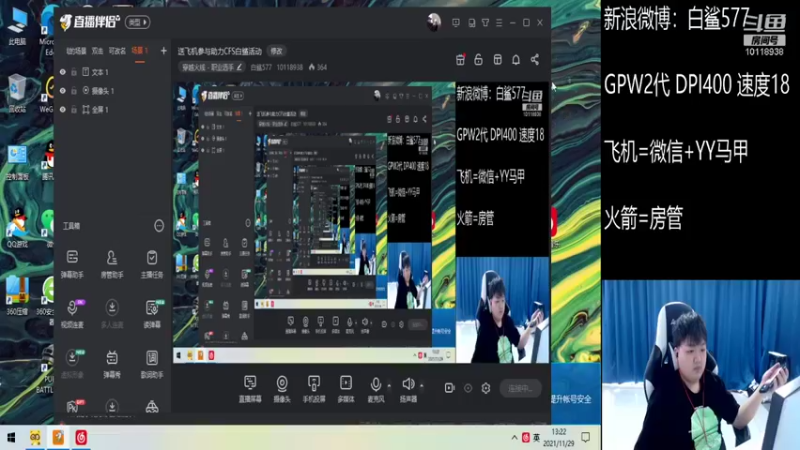Click 修改 to edit the stream title
The width and height of the screenshot is (800, 450).
coord(277,51)
